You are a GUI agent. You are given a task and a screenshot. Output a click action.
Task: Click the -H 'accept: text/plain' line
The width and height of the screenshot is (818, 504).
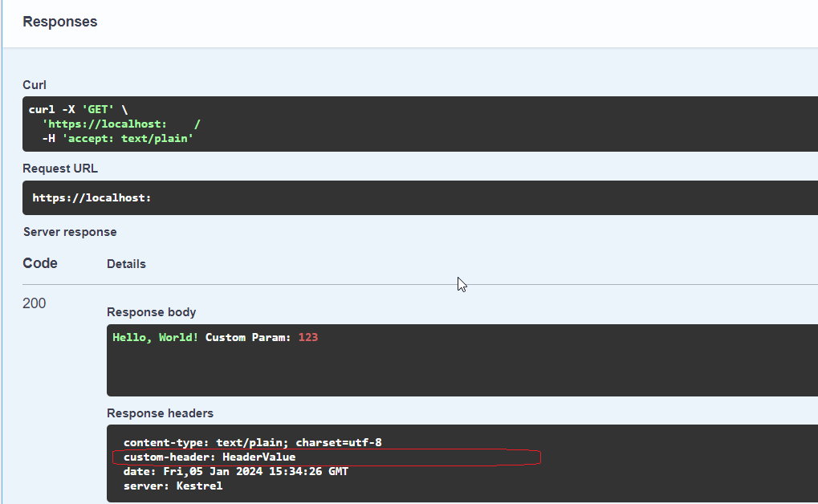coord(118,139)
